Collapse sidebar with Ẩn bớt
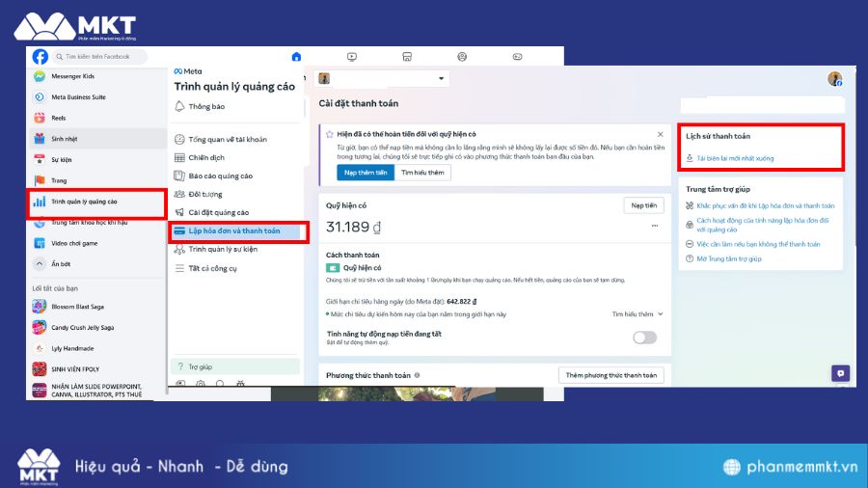Image resolution: width=868 pixels, height=488 pixels. 40,263
